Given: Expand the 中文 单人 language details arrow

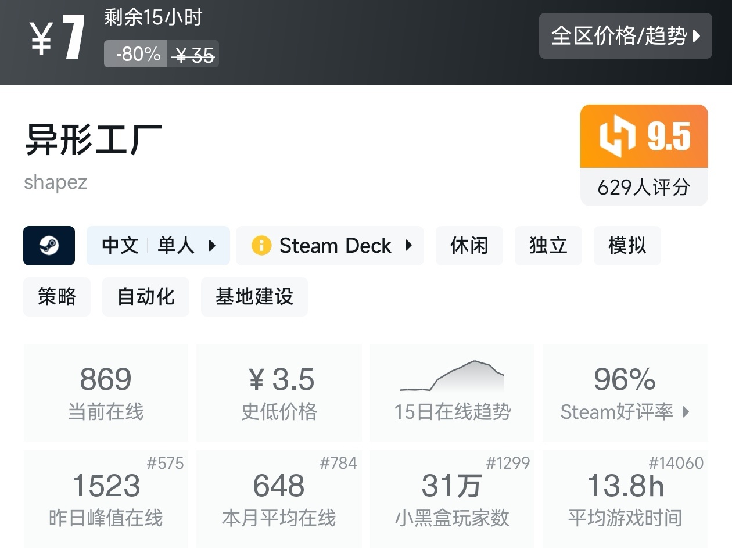Looking at the screenshot, I should [212, 246].
